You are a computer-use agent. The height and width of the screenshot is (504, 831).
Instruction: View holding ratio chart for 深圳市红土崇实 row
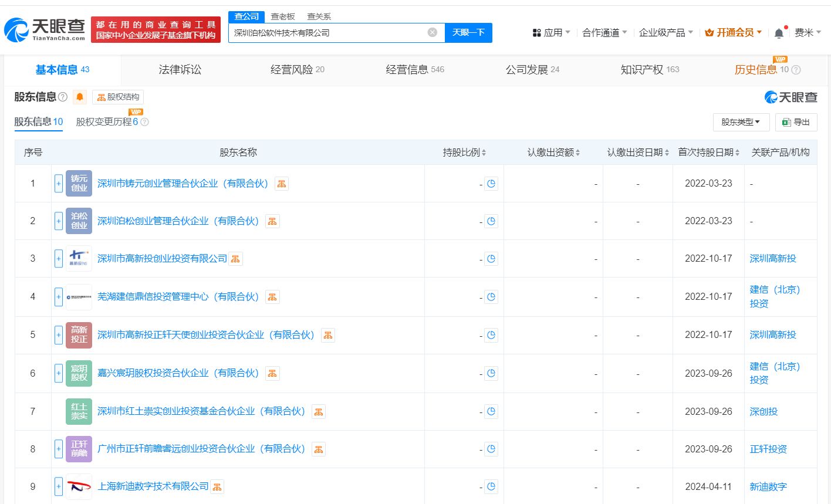click(x=491, y=411)
